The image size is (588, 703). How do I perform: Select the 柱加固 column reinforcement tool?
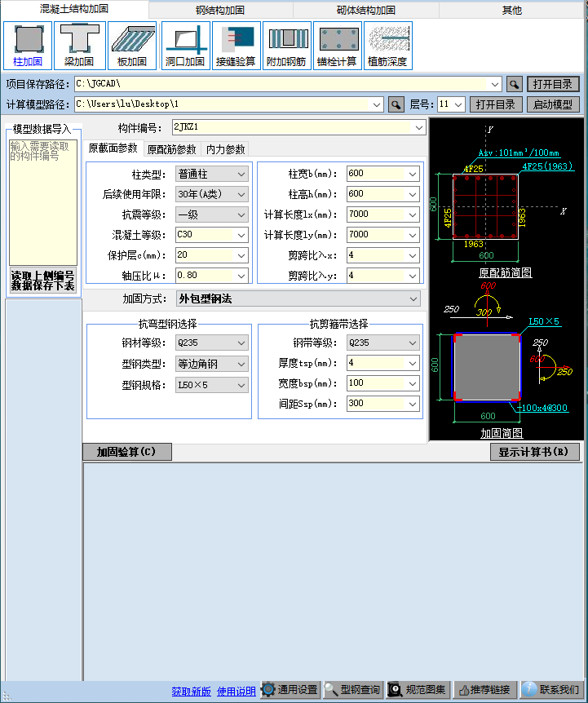point(28,45)
